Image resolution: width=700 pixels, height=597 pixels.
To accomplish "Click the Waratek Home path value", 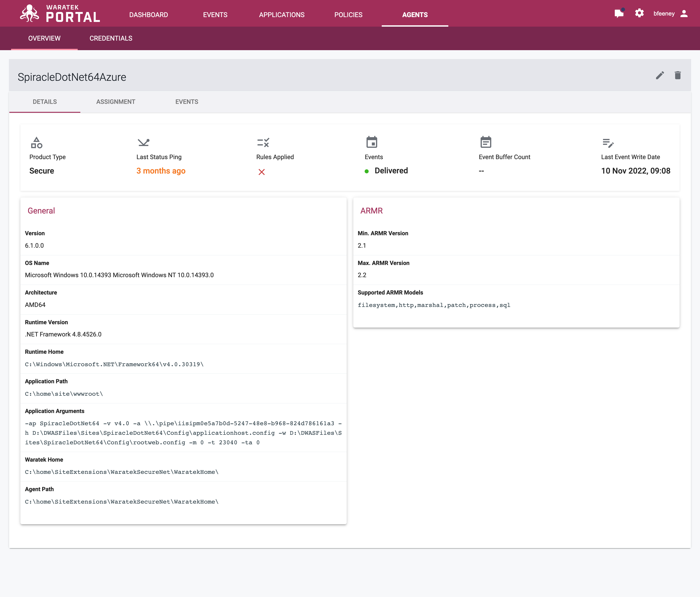I will (x=122, y=472).
